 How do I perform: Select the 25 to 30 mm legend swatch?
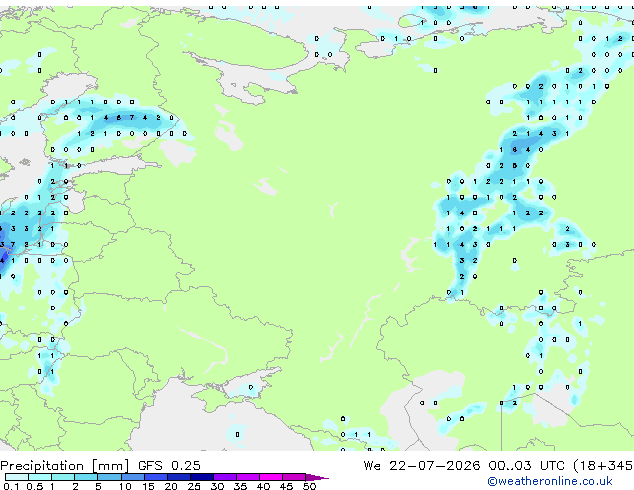click(201, 477)
